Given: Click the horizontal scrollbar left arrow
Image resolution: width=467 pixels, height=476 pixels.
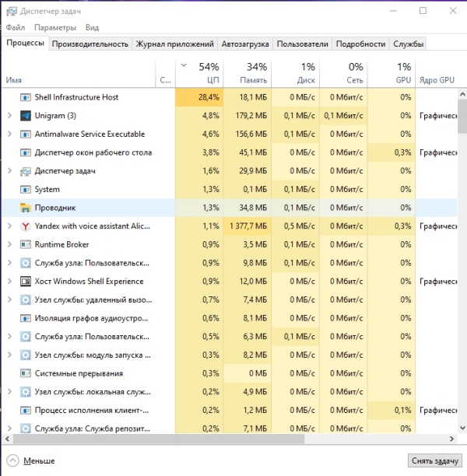Looking at the screenshot, I should [7, 439].
